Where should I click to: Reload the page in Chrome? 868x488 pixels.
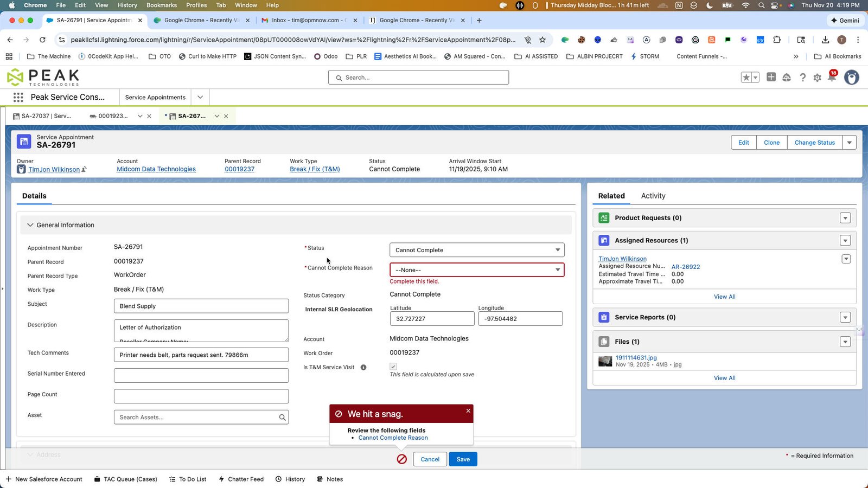[x=42, y=40]
